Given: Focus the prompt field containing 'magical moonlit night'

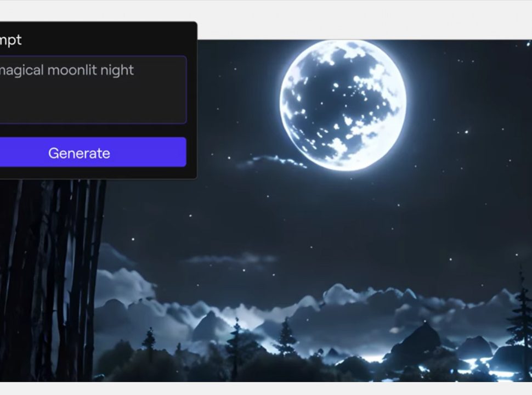Looking at the screenshot, I should (93, 90).
